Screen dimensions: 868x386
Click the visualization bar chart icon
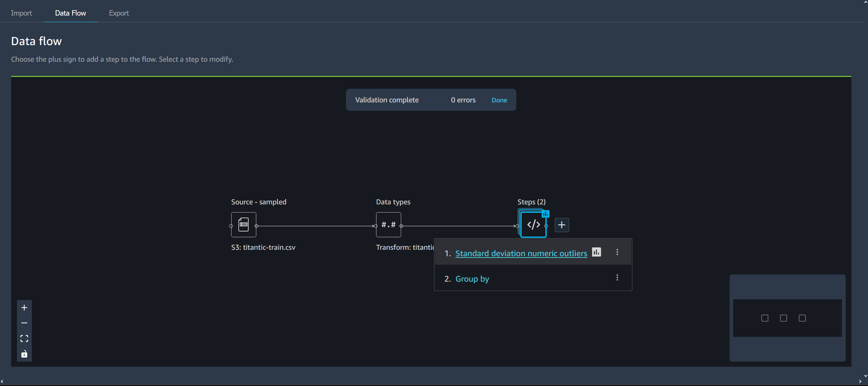pyautogui.click(x=597, y=252)
